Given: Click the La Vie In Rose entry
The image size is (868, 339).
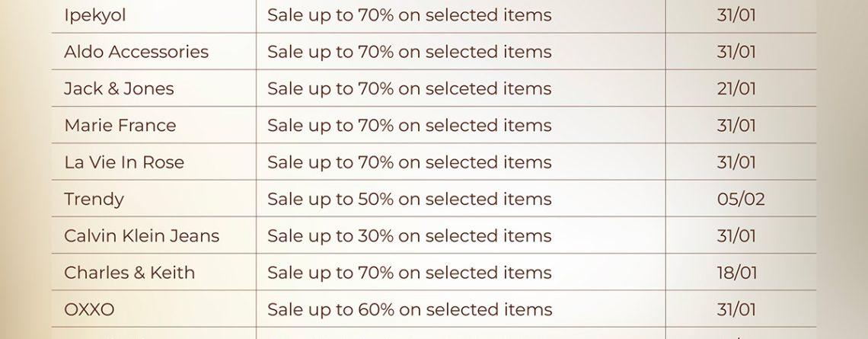Looking at the screenshot, I should click(x=124, y=162).
